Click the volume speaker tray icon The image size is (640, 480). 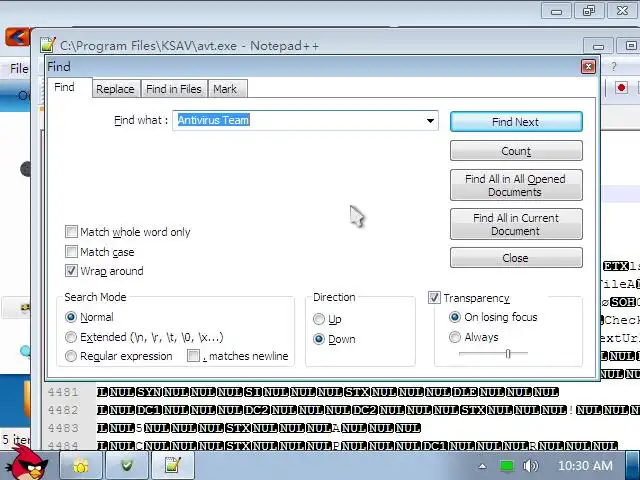pos(530,466)
